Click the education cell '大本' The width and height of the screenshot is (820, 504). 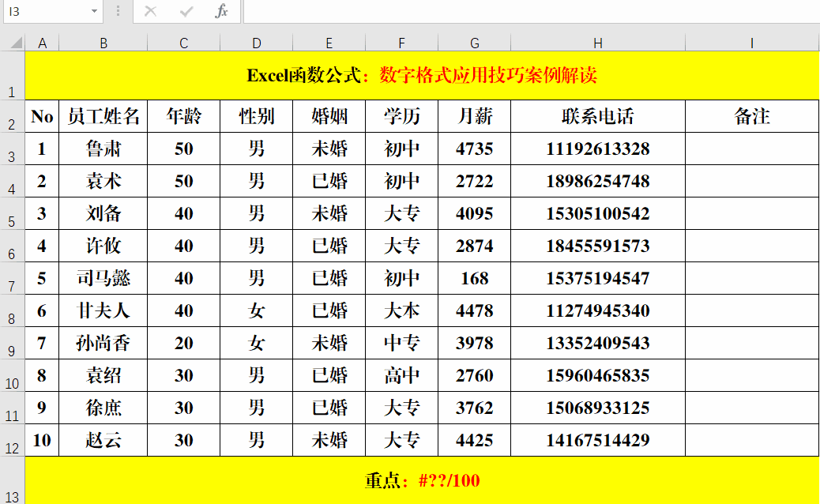pyautogui.click(x=401, y=311)
